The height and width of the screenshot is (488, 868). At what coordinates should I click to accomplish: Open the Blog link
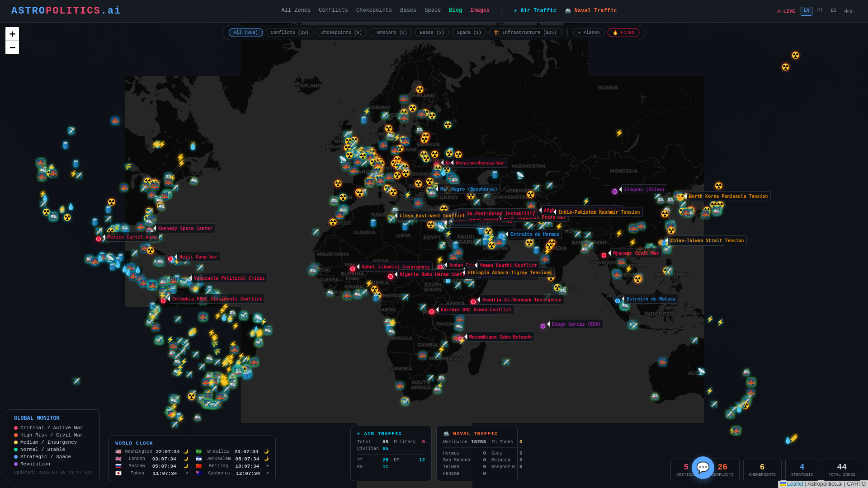tap(455, 10)
